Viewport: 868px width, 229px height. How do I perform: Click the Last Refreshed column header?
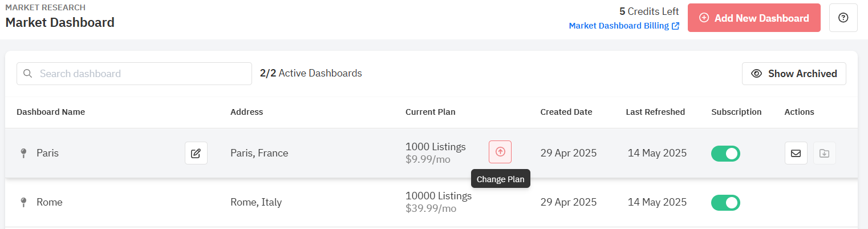point(655,112)
